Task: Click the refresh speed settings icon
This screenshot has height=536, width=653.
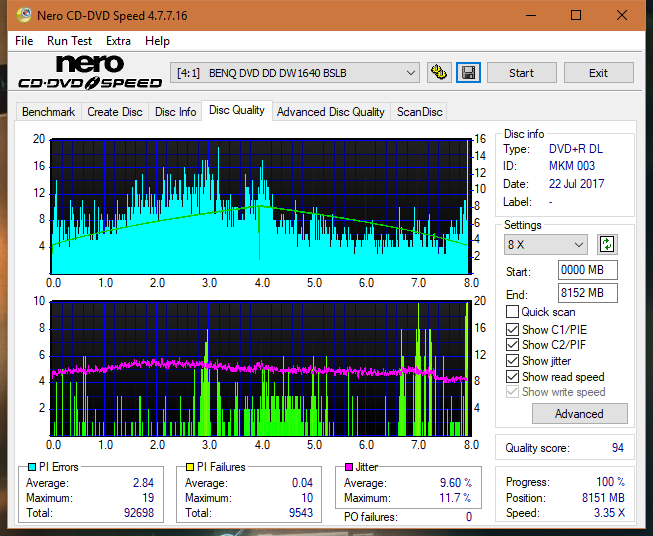Action: [x=607, y=244]
